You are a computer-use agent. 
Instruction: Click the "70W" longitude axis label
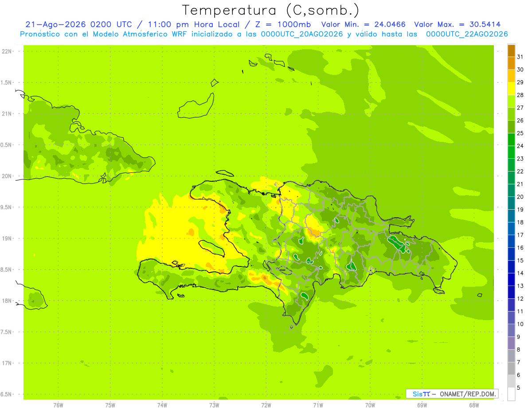click(x=370, y=405)
